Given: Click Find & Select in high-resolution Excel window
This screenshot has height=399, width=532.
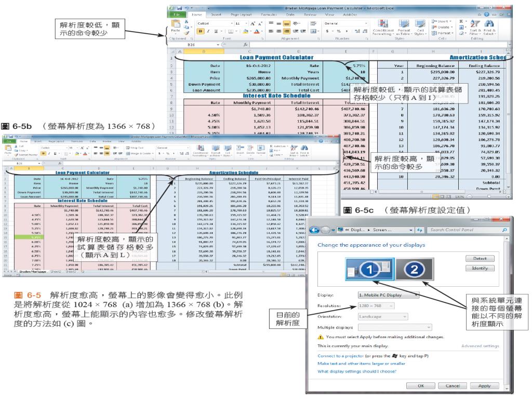Looking at the screenshot, I should coord(304,151).
